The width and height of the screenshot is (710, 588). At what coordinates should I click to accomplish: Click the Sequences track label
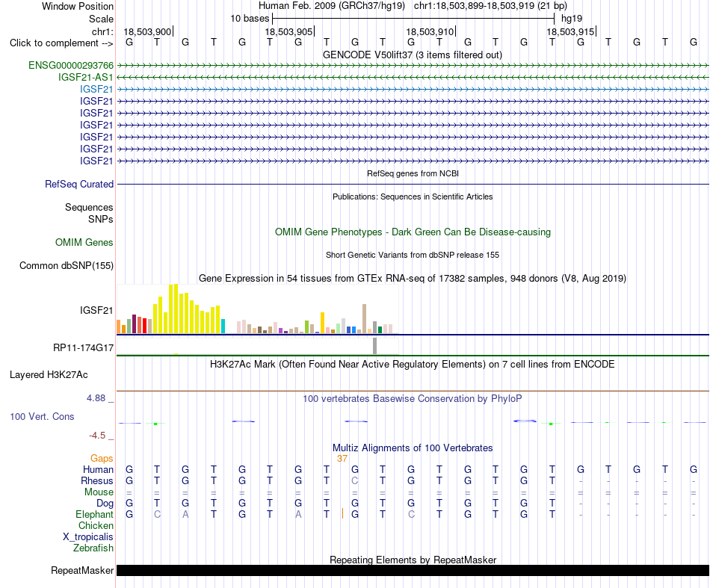coord(89,207)
